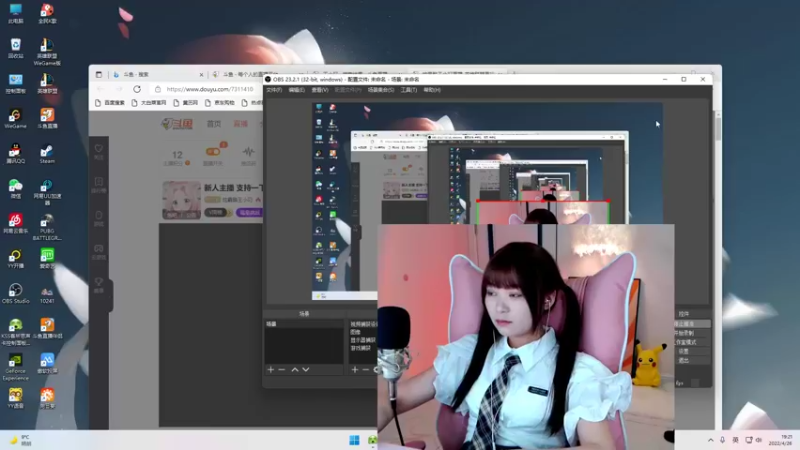Viewport: 800px width, 450px height.
Task: Open the OBS Studio desktop icon
Action: tap(15, 293)
